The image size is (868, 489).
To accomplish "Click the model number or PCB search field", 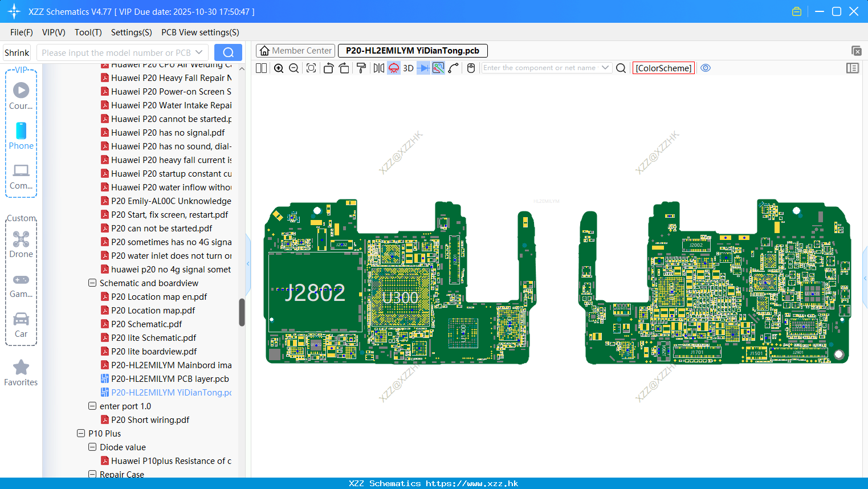I will click(115, 52).
